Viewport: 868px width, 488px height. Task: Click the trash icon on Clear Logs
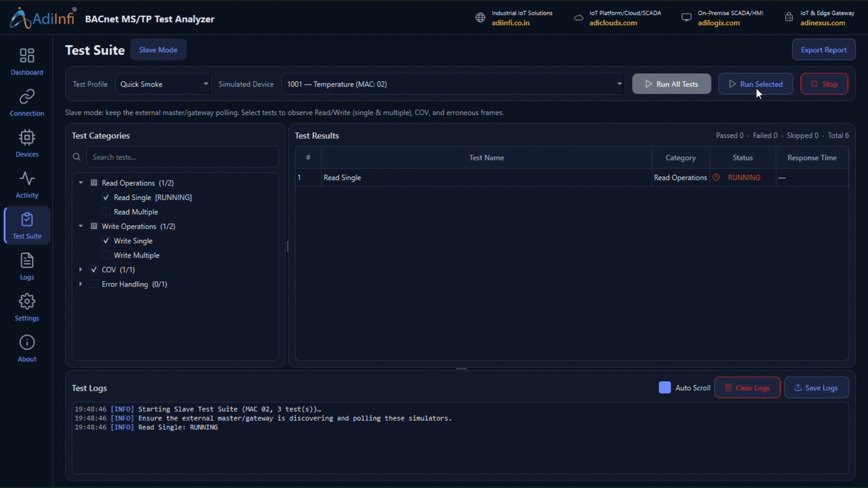(728, 388)
